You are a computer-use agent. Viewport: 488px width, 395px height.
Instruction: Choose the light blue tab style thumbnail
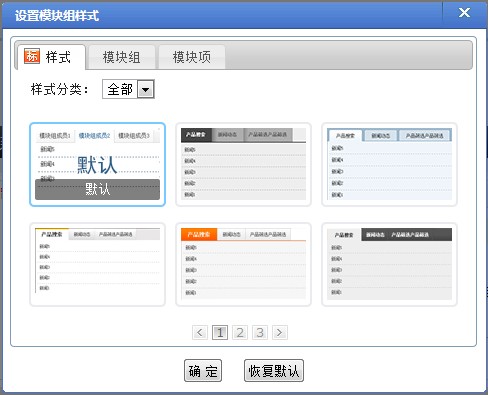click(x=389, y=165)
